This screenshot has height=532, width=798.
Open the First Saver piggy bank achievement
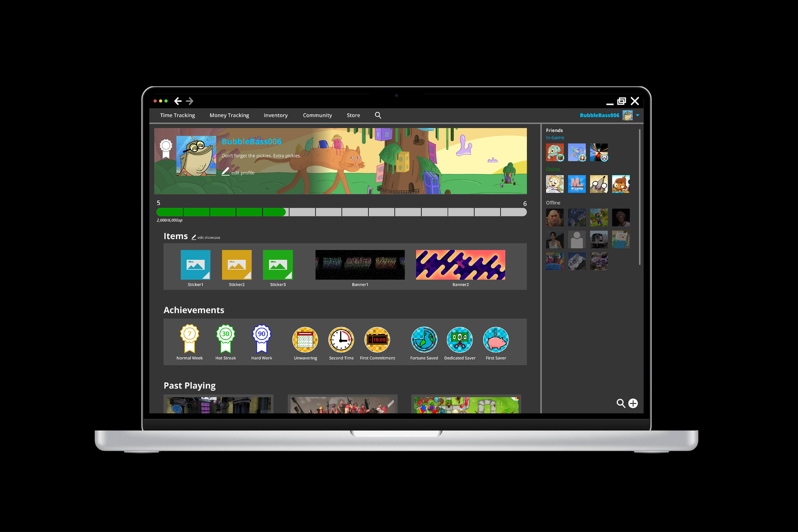[x=496, y=340]
